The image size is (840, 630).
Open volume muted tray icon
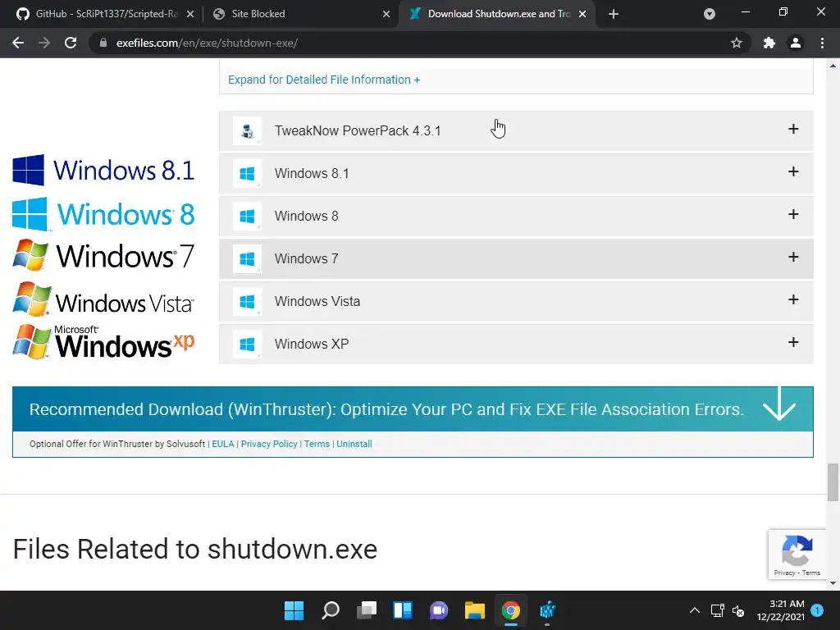click(738, 610)
